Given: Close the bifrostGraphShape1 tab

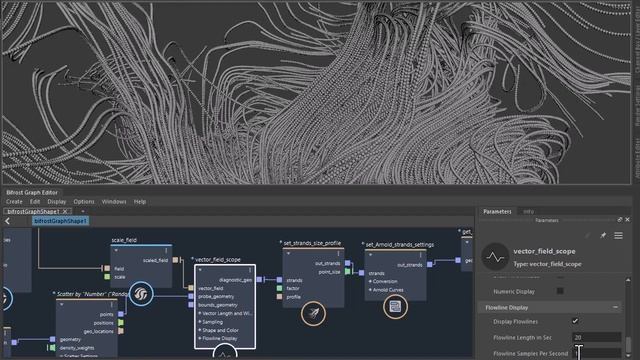Looking at the screenshot, I should tap(65, 211).
